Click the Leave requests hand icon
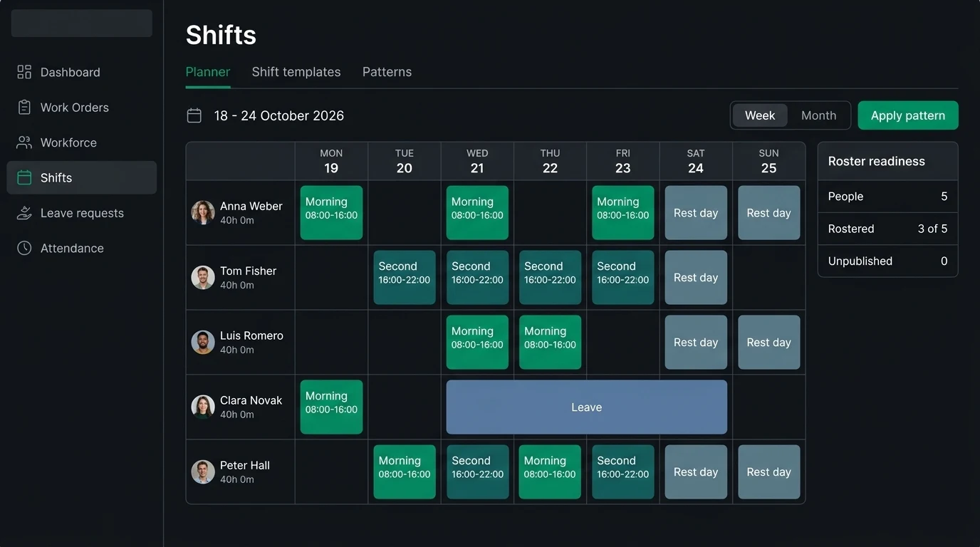The image size is (980, 547). pyautogui.click(x=24, y=213)
